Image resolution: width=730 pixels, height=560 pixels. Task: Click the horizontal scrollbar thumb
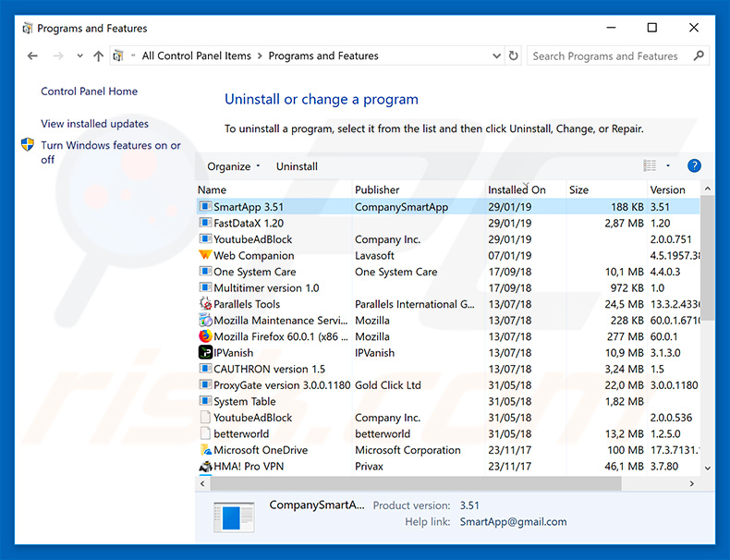(x=416, y=483)
